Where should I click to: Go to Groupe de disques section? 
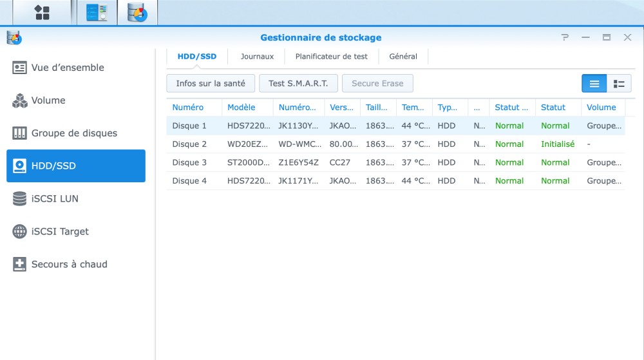(x=74, y=133)
